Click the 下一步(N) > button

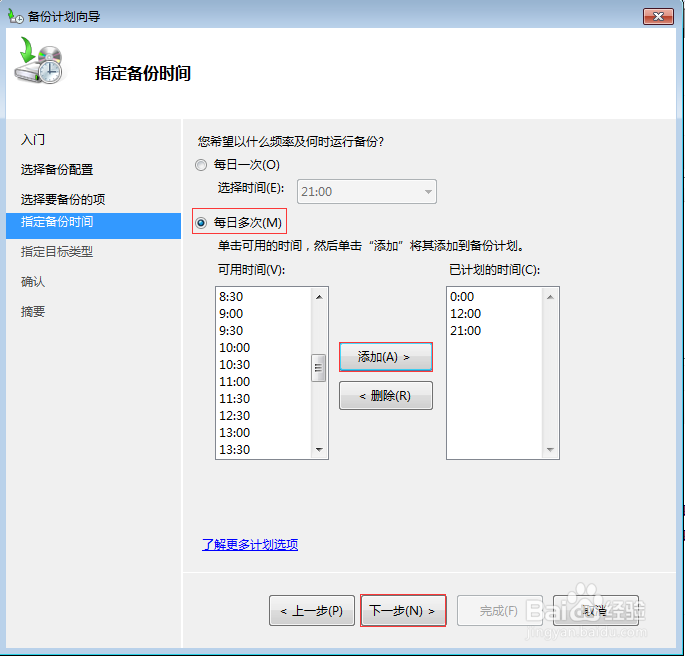point(403,611)
